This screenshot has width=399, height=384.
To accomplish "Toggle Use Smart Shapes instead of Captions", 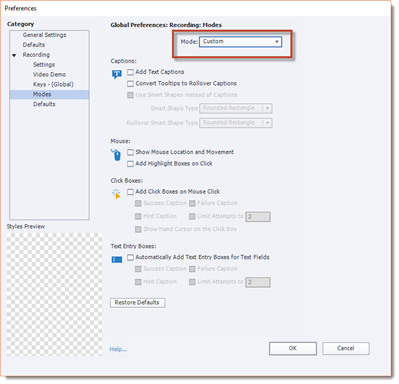I will pyautogui.click(x=130, y=95).
